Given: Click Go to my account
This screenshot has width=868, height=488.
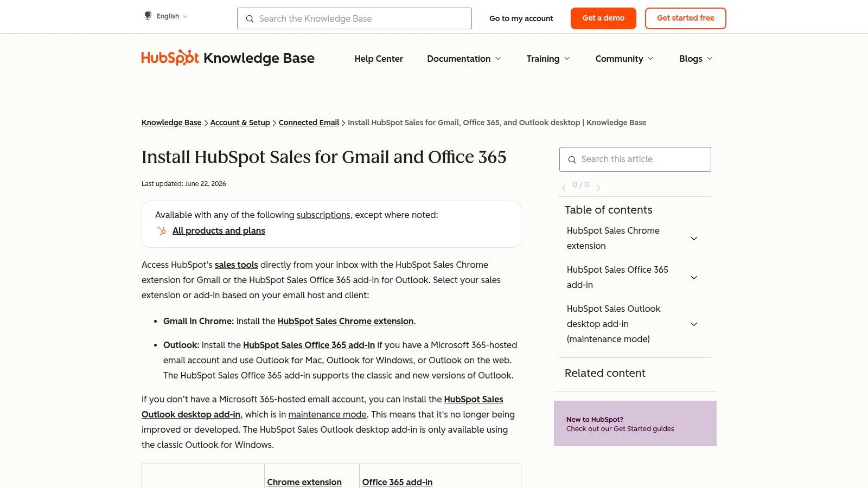Looking at the screenshot, I should [x=521, y=18].
